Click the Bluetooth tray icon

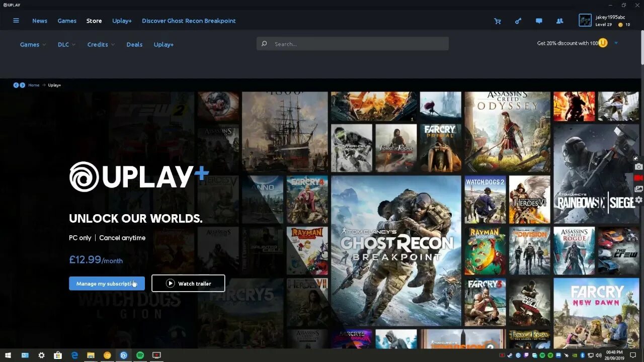coord(583,355)
